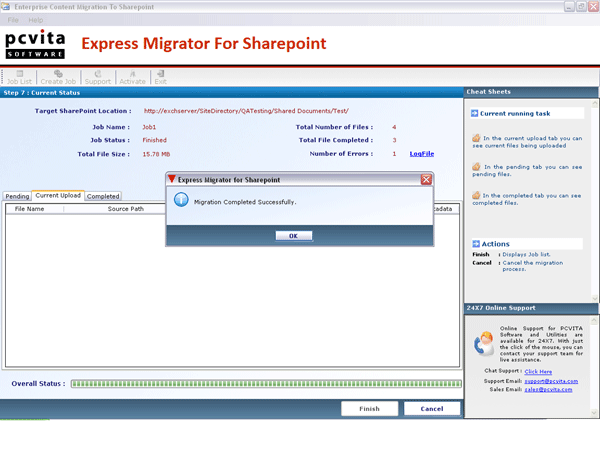Open Support from the toolbar
Screen dimensions: 600x450
[x=97, y=76]
